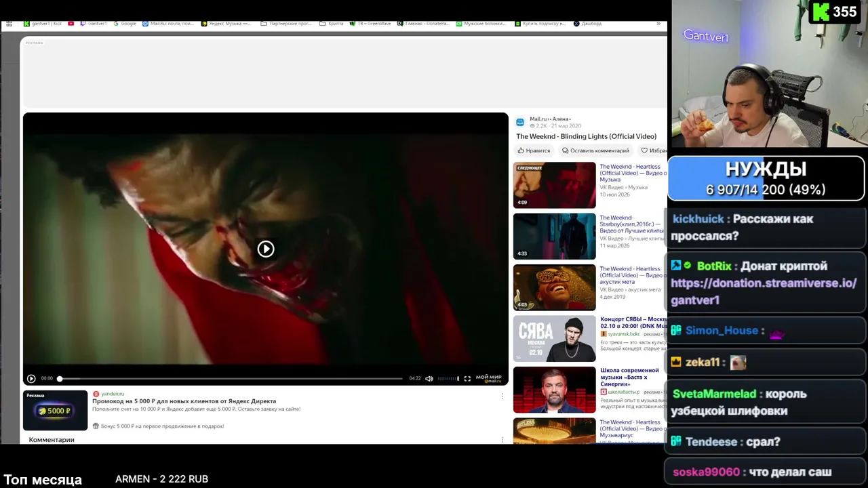The width and height of the screenshot is (868, 488).
Task: Open Дашборд bookmark
Action: (x=588, y=24)
